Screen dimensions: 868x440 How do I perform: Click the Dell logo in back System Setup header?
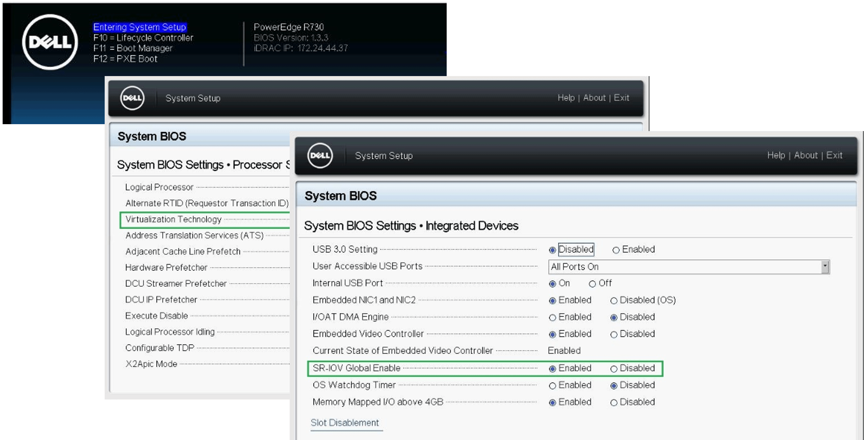click(132, 98)
